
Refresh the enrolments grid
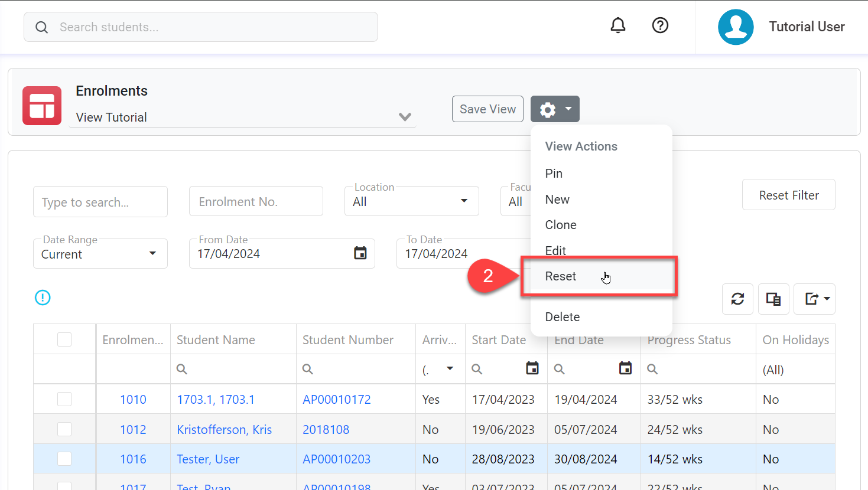click(x=737, y=299)
